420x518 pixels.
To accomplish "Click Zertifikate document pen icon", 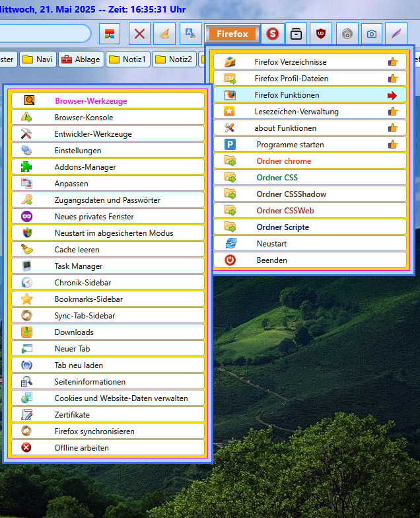I will (x=26, y=415).
